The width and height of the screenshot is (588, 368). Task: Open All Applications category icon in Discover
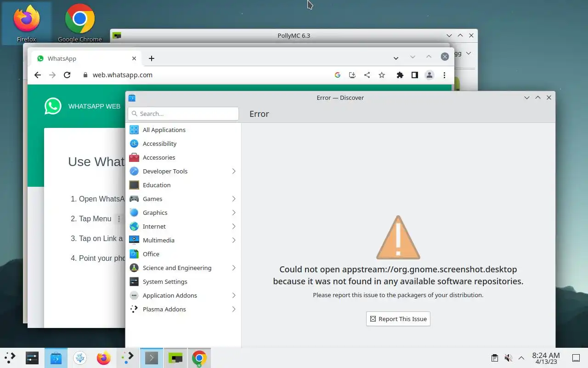[134, 130]
